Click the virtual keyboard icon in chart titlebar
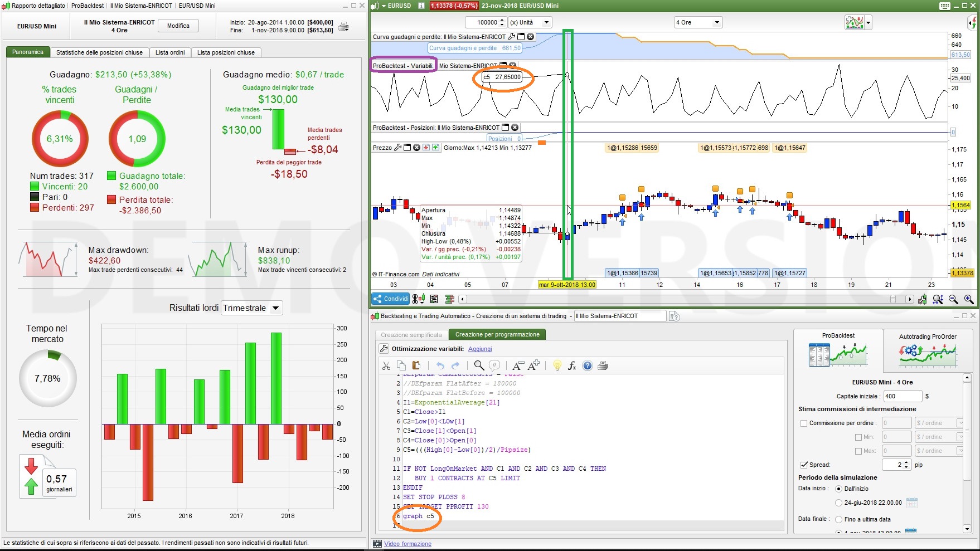 [944, 6]
